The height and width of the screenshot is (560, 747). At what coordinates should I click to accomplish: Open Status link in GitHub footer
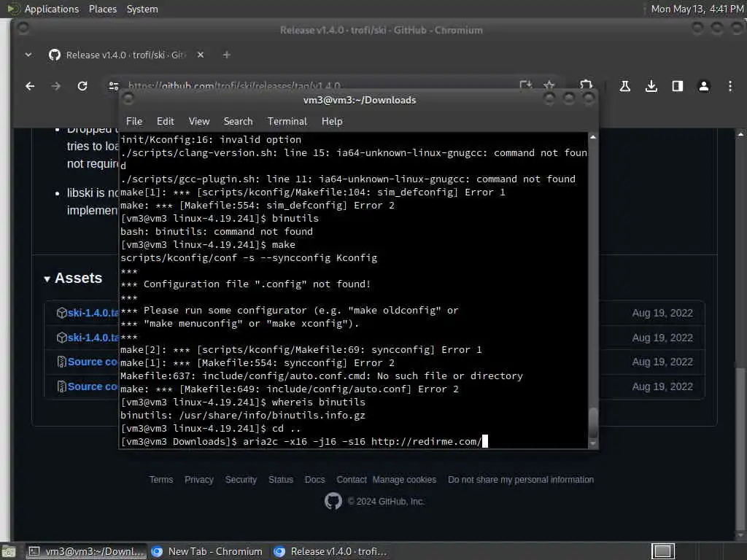[281, 480]
